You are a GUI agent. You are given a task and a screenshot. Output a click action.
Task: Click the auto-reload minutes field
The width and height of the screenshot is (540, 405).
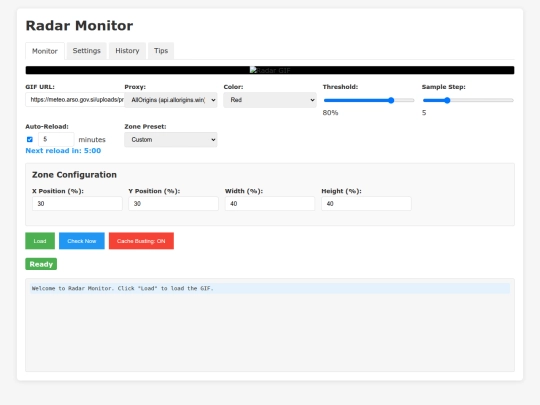(x=56, y=139)
